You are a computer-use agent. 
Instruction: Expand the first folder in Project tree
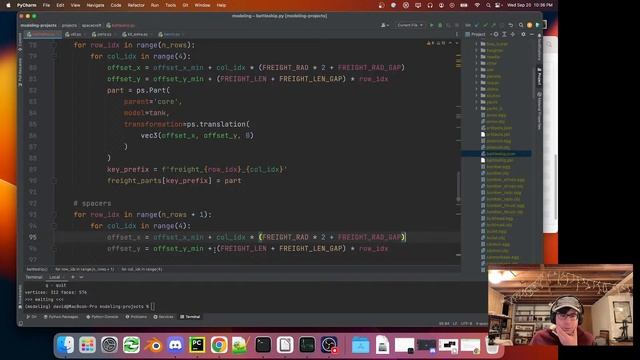477,44
